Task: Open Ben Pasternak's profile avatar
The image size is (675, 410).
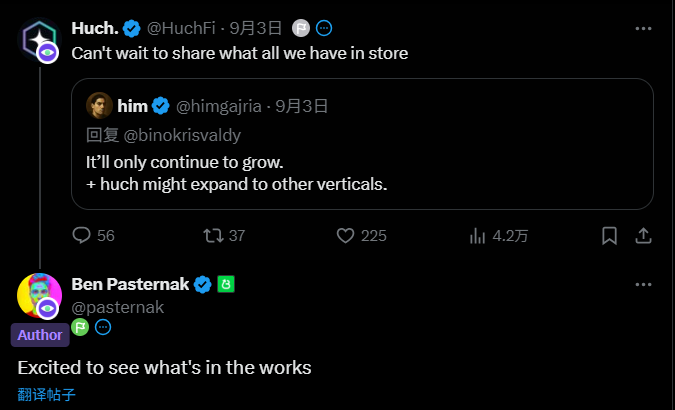Action: 39,295
